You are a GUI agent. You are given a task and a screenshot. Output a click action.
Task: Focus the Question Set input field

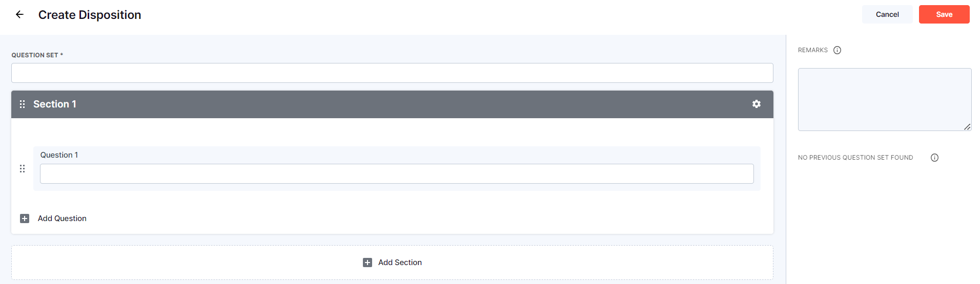tap(392, 73)
